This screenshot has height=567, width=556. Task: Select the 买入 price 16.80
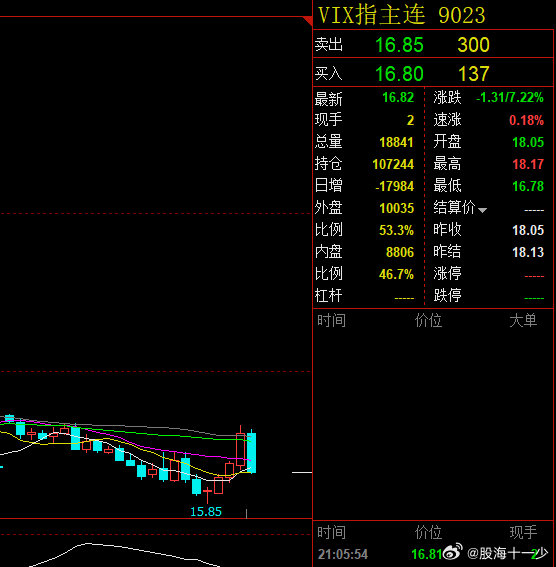tap(399, 74)
